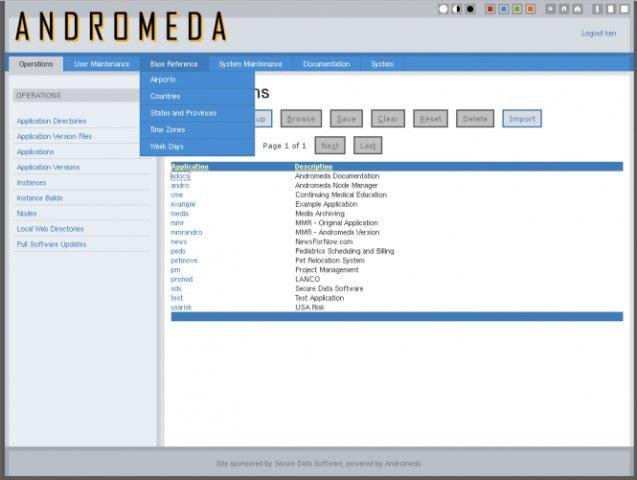Screen dimensions: 637x480
Task: Open the Instances sidebar link
Action: pos(31,183)
